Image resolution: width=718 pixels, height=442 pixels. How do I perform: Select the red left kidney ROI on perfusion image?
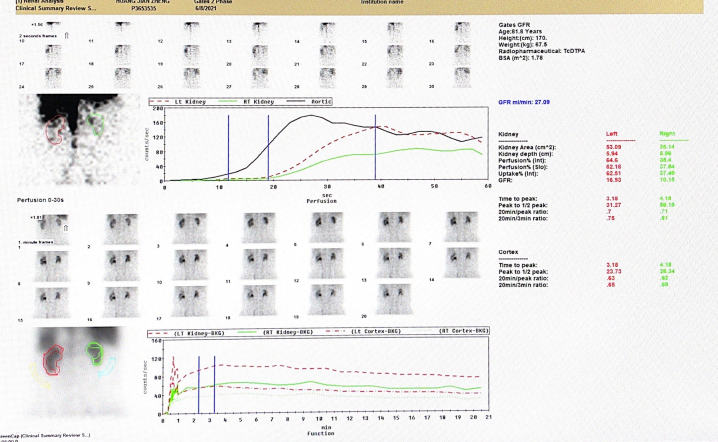pyautogui.click(x=56, y=130)
